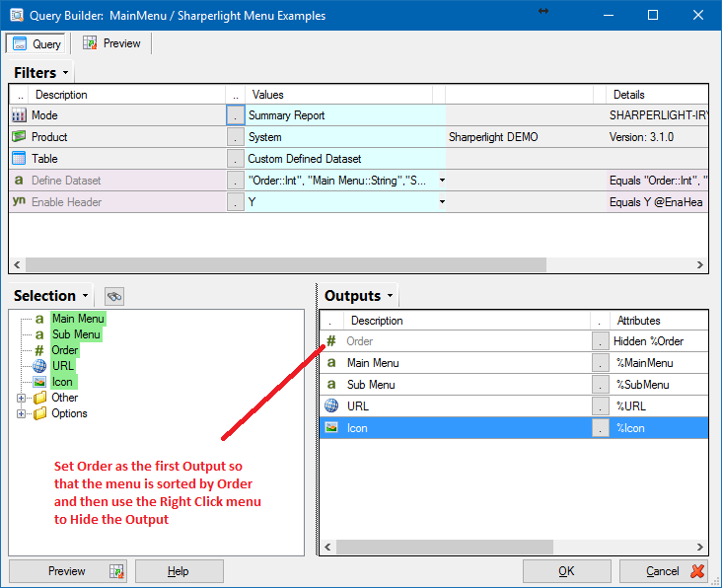
Task: Click the Outputs horizontal scrollbar thumb
Action: 445,547
